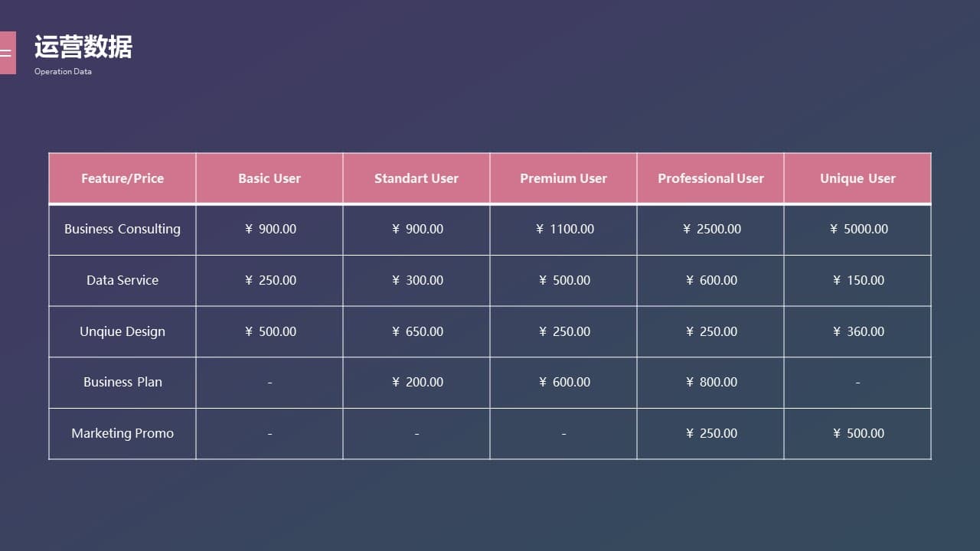Click the Business Plan row label
Image resolution: width=980 pixels, height=551 pixels.
pos(122,383)
